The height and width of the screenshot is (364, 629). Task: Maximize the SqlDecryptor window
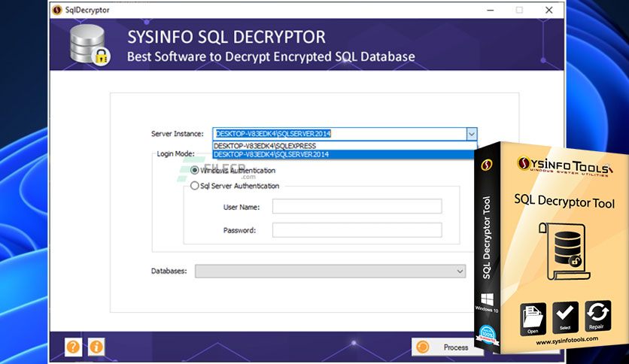(519, 10)
